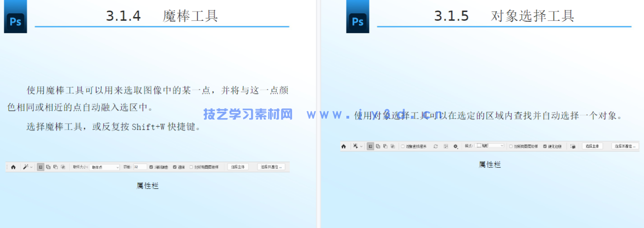
Task: Click Home icon in Magic Wand options bar
Action: tap(13, 167)
